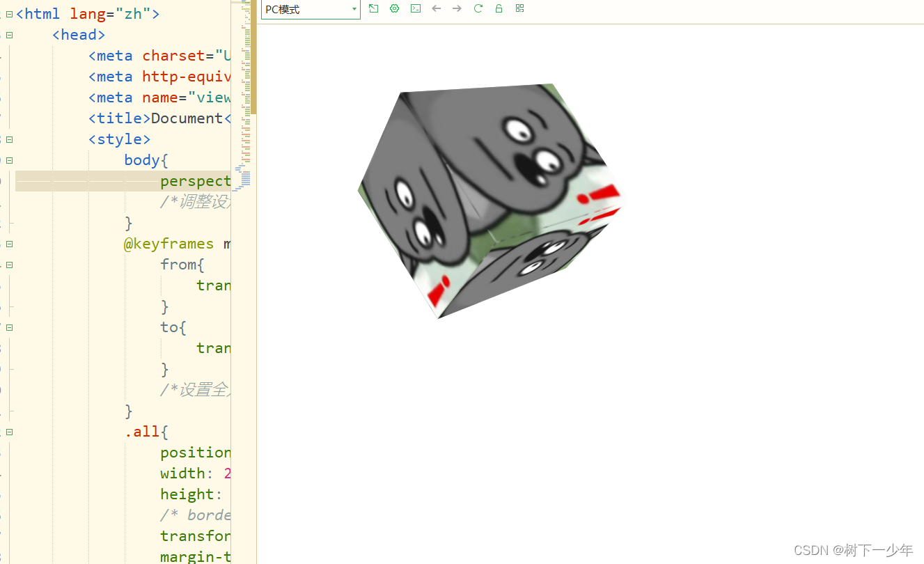The height and width of the screenshot is (564, 924).
Task: Click the position property line
Action: tap(196, 453)
